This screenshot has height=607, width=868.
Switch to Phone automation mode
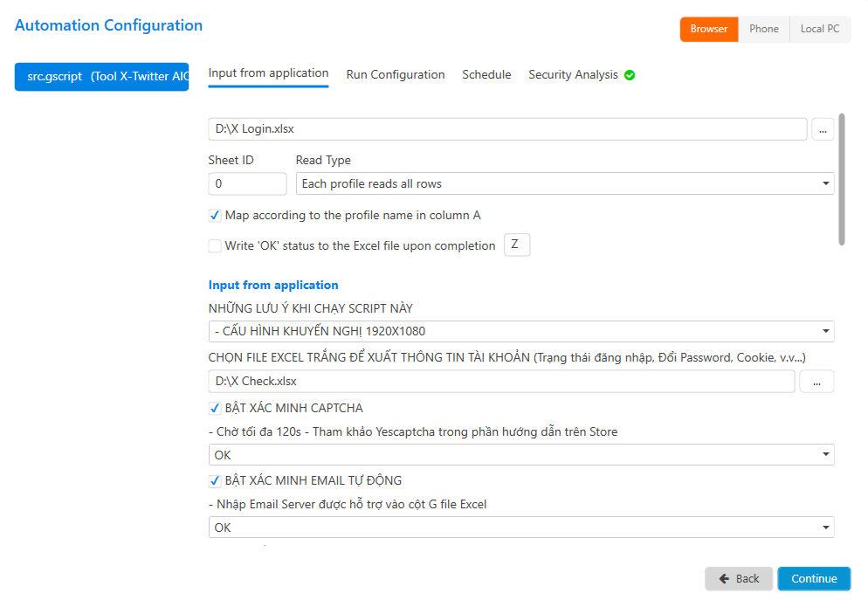763,29
